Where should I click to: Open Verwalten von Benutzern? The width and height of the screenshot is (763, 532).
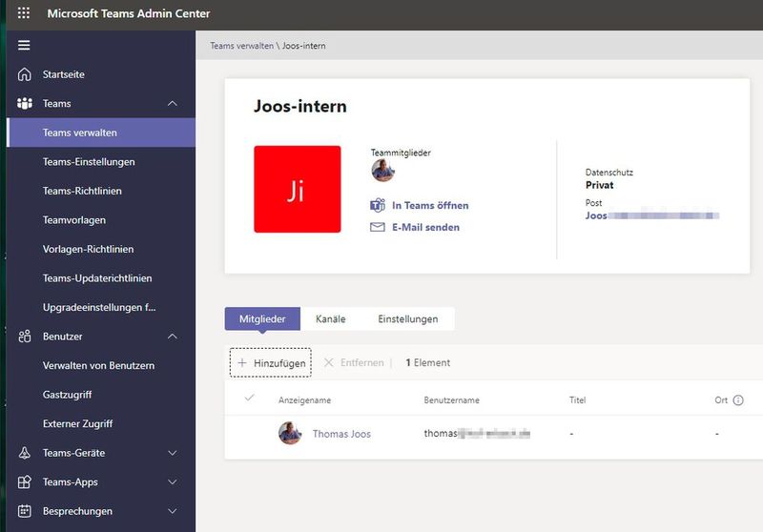(101, 366)
